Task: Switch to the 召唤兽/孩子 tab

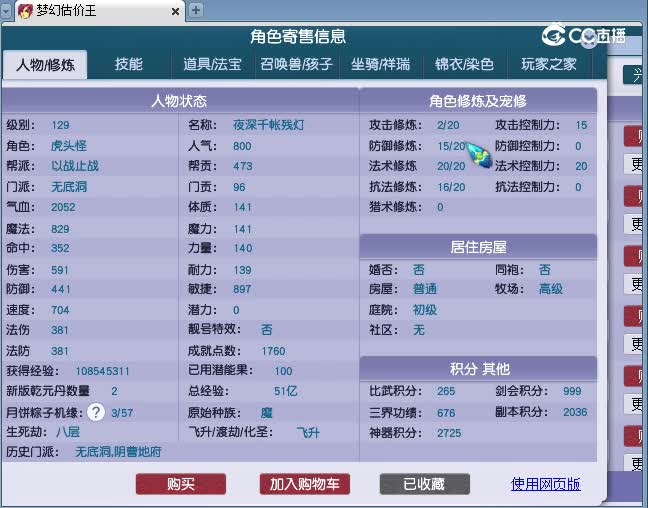Action: pos(296,64)
